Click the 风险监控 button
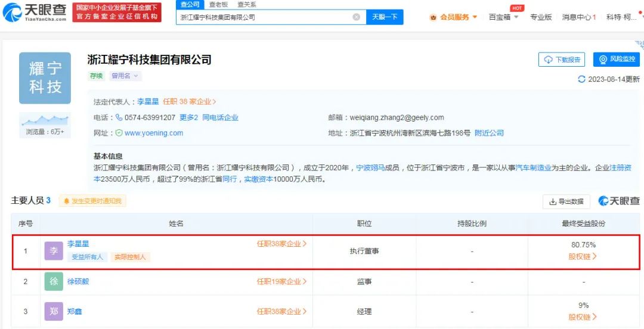Screen dimensions: 644x329 coord(617,60)
